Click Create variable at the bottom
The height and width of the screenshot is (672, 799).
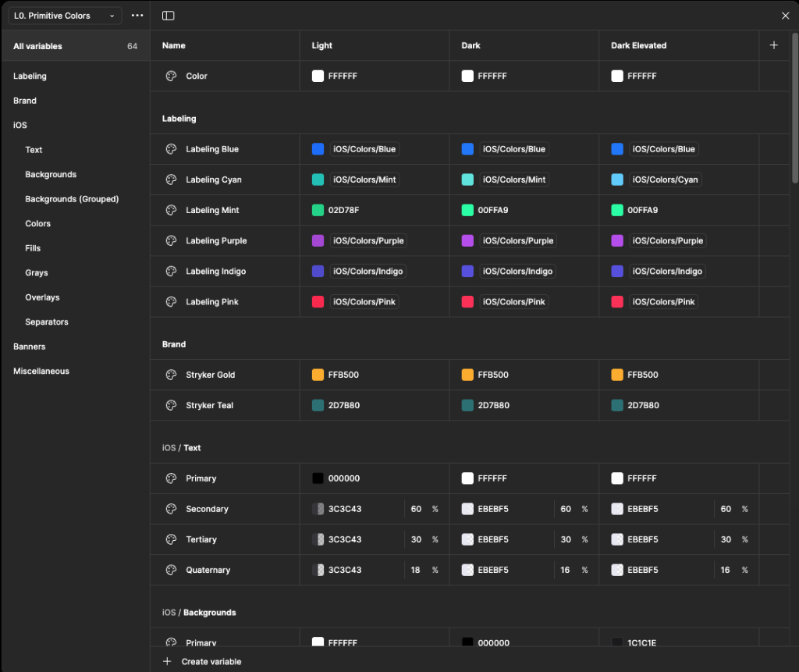tap(202, 661)
